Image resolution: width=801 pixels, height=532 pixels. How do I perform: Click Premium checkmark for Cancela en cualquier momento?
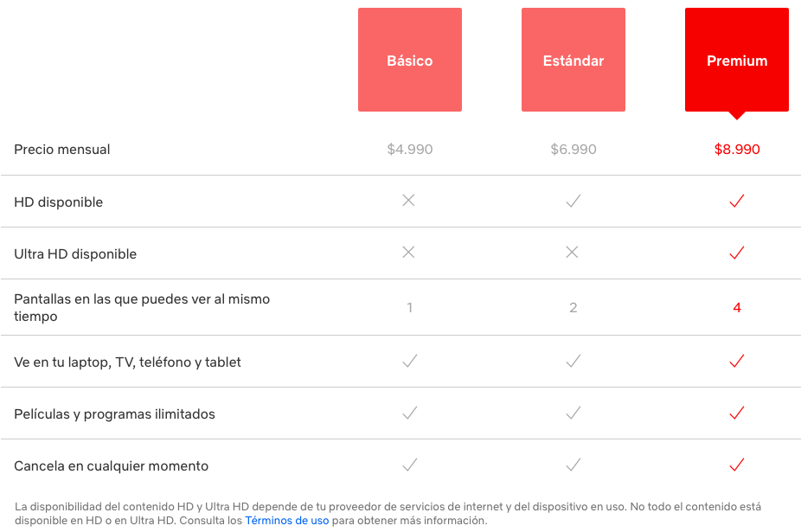(x=736, y=465)
